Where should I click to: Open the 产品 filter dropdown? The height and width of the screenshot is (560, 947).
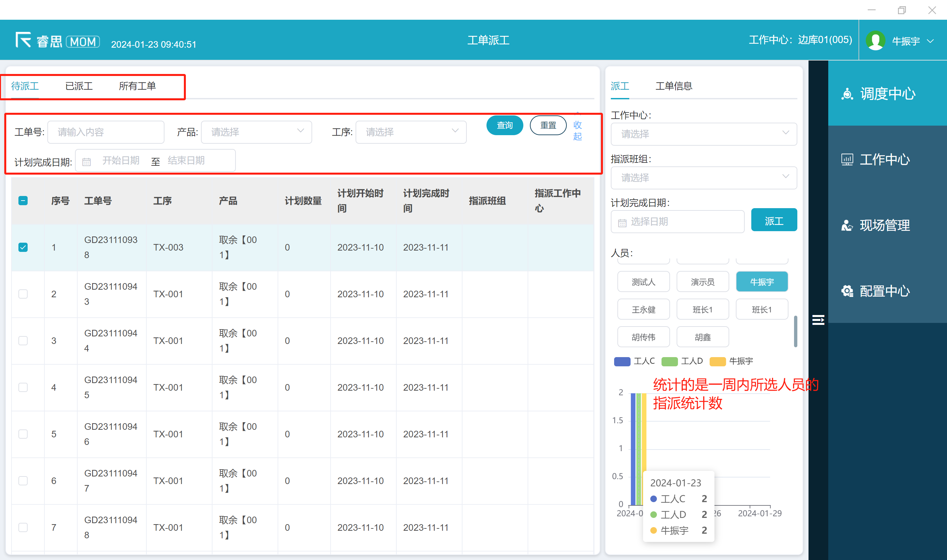pos(256,132)
